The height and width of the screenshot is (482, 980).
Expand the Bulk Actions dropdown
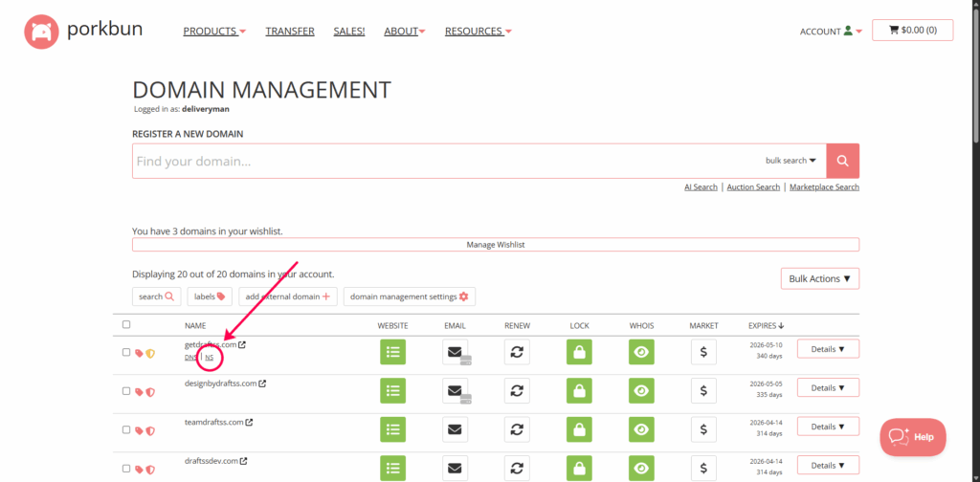pos(820,278)
